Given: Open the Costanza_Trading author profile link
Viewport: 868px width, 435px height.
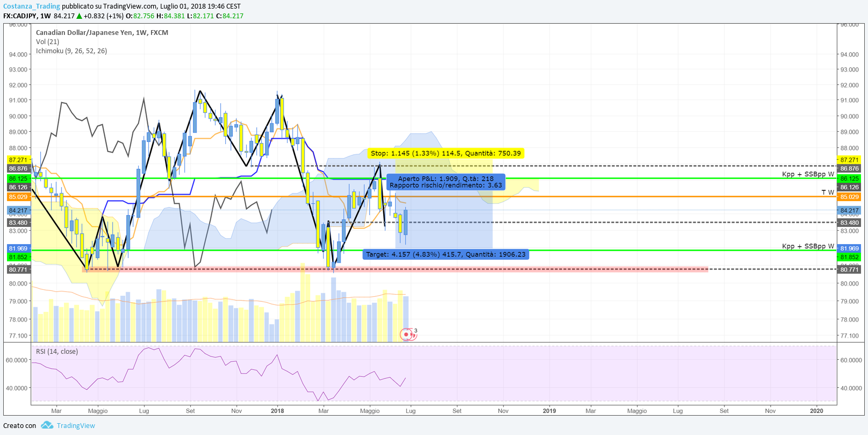Looking at the screenshot, I should click(32, 6).
